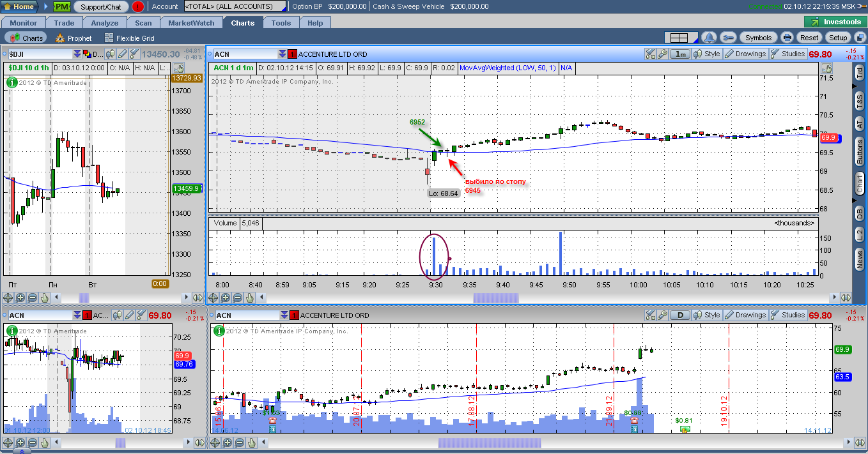Zoom in on the ACN 1-minute chart
The width and height of the screenshot is (868, 454).
(x=226, y=298)
